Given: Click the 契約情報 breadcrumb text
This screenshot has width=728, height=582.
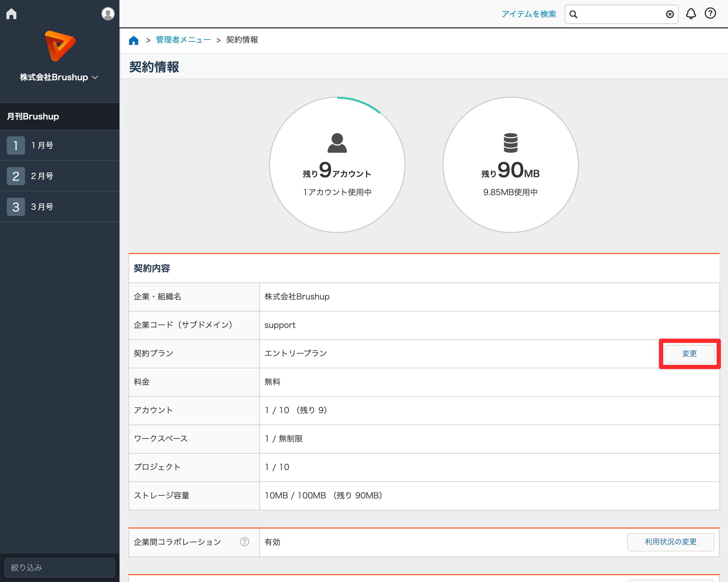Looking at the screenshot, I should coord(242,40).
